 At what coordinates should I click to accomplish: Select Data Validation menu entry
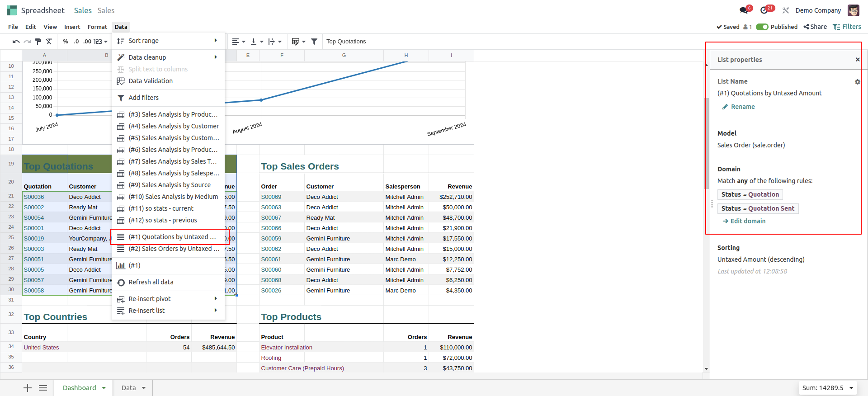click(x=168, y=81)
